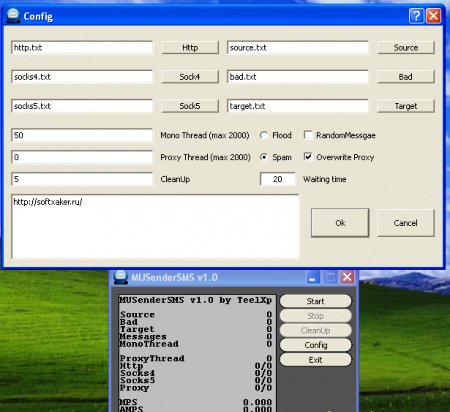
Task: Uncheck the Overwrite Proxy checkbox
Action: pyautogui.click(x=308, y=157)
